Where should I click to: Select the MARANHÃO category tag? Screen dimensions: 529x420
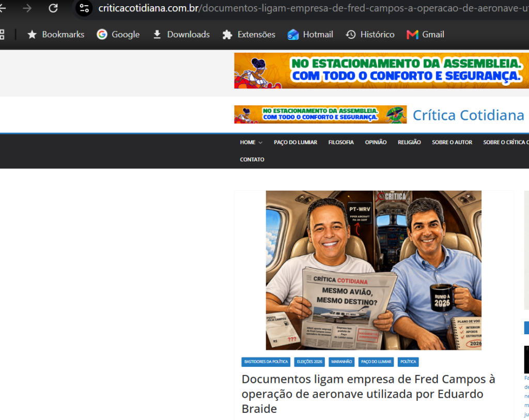click(x=341, y=362)
